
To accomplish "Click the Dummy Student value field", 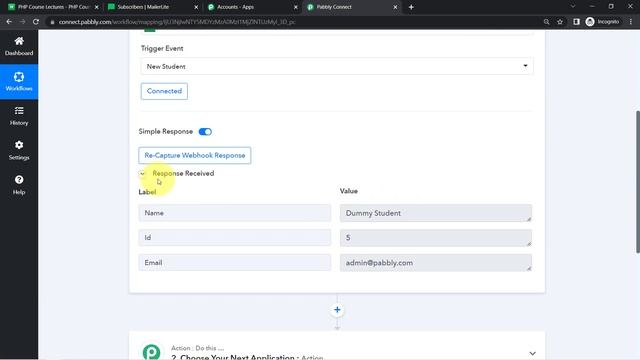I will 436,213.
